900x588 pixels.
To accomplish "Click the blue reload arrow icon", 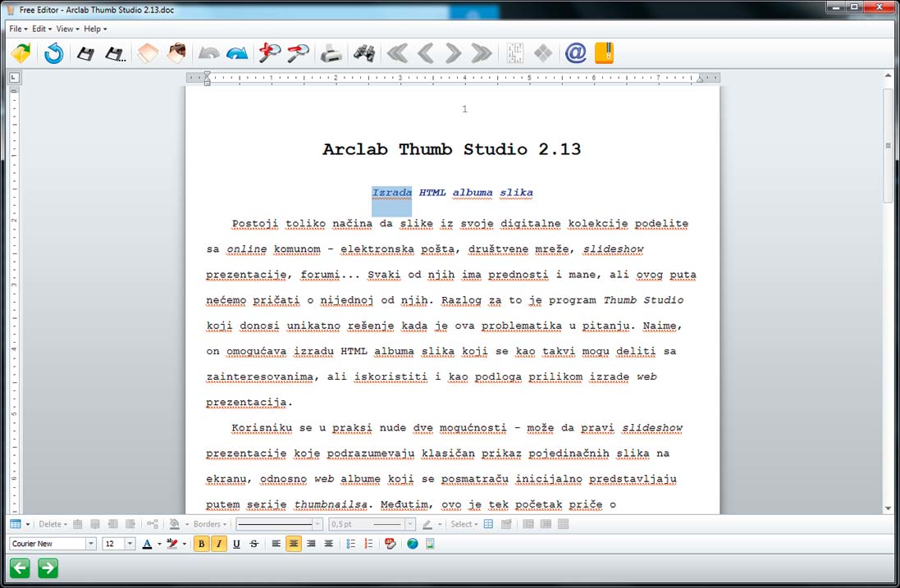I will (x=53, y=53).
